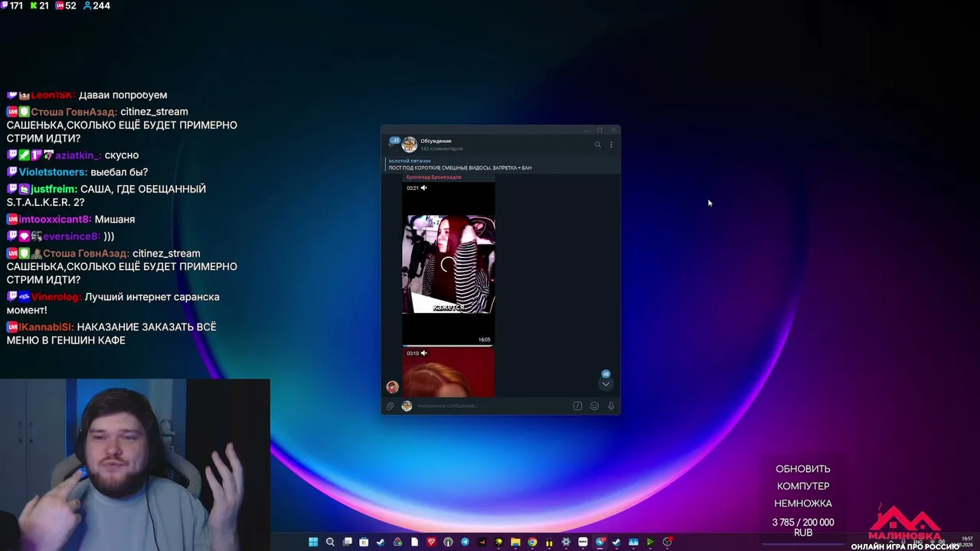Open File Explorer from the taskbar
The height and width of the screenshot is (551, 980).
pos(515,542)
